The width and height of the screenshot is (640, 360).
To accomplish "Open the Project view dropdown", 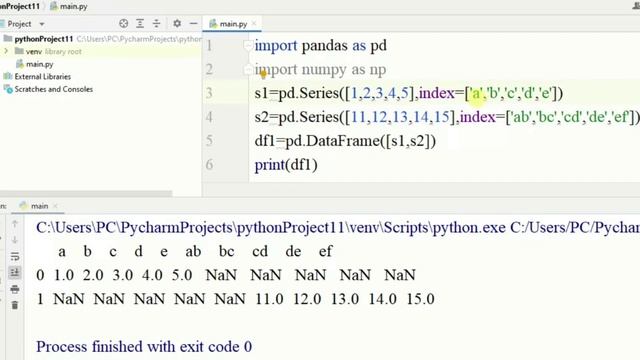I will 42,24.
